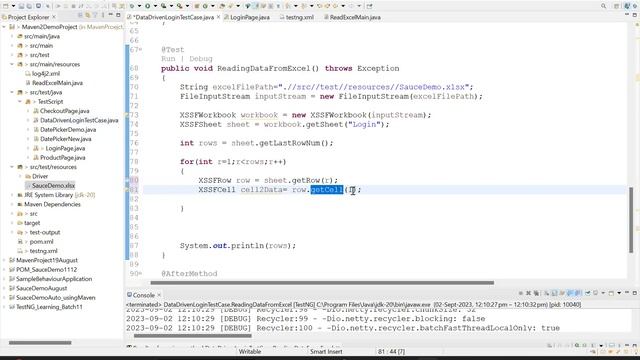Click the last perspective icon at top right
Screen dimensions: 640x360
[x=636, y=6]
